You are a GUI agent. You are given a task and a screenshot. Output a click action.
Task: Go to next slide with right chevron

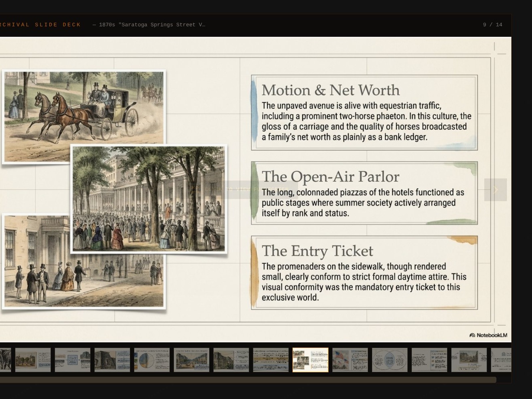[495, 190]
